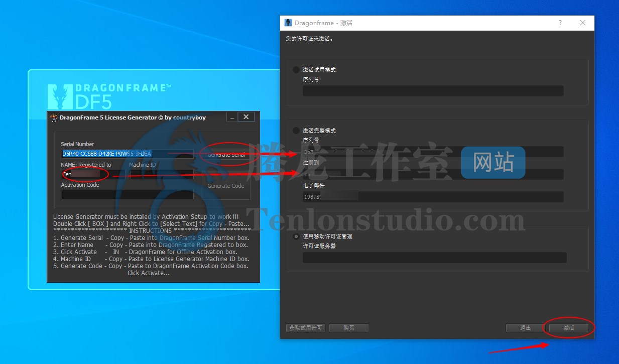Image resolution: width=619 pixels, height=364 pixels.
Task: Click Dragonframe icon in activation title bar
Action: click(x=288, y=23)
